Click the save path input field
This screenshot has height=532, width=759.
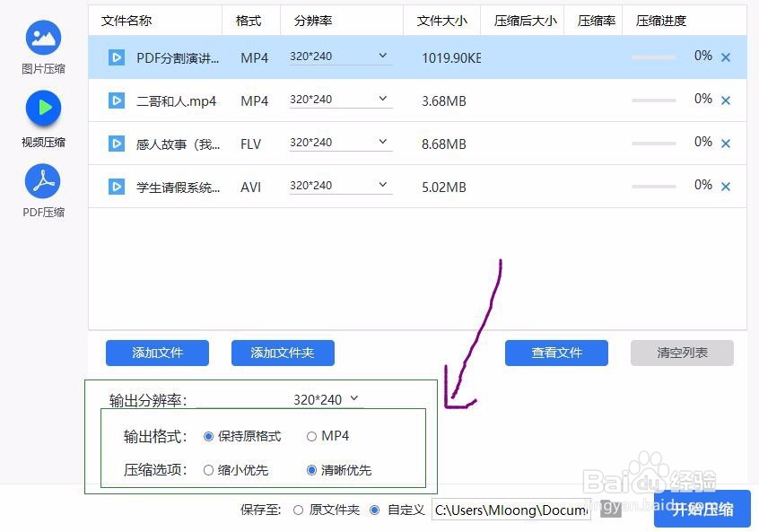click(x=510, y=510)
